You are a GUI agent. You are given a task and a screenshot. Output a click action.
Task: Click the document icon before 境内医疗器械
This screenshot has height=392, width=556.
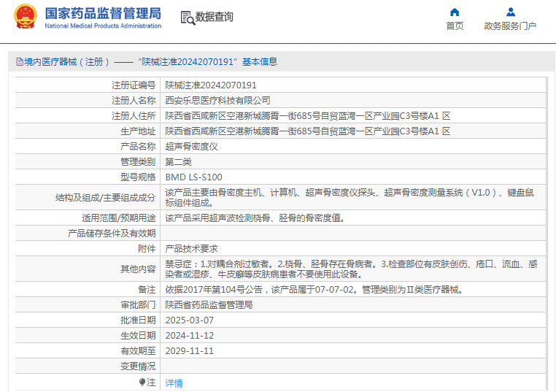20,62
